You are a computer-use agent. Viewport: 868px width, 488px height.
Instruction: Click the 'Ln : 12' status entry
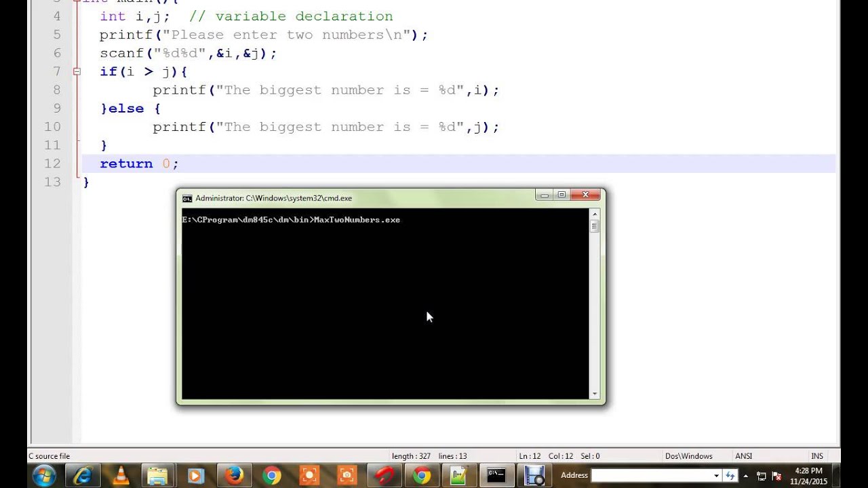click(530, 456)
